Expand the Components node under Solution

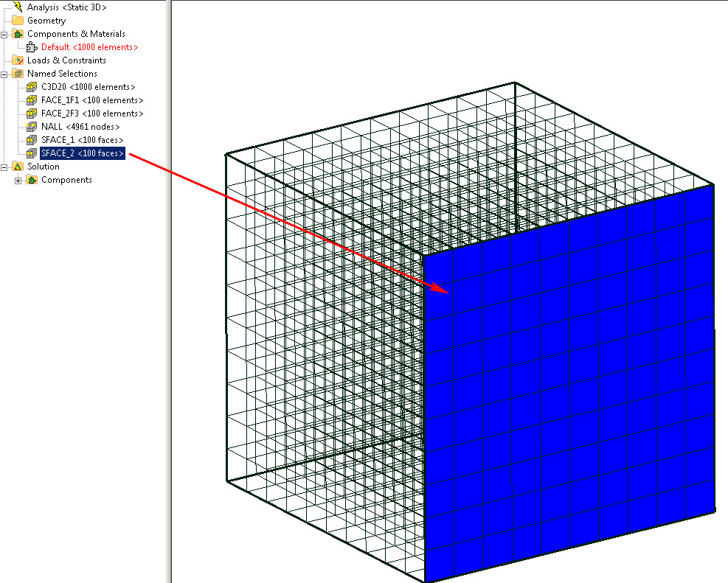[18, 181]
